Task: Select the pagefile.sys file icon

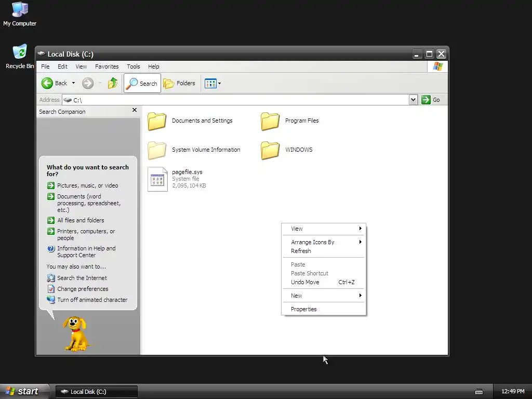Action: pos(157,179)
